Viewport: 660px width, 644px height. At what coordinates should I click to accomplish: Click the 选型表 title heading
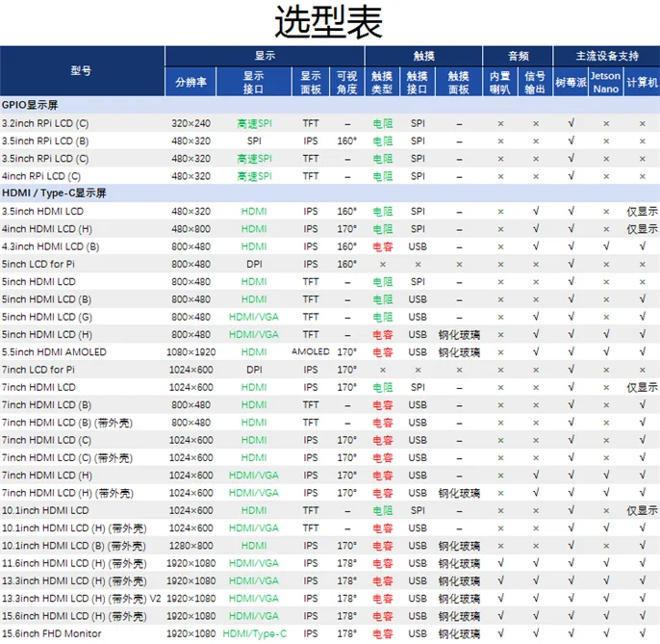[329, 21]
